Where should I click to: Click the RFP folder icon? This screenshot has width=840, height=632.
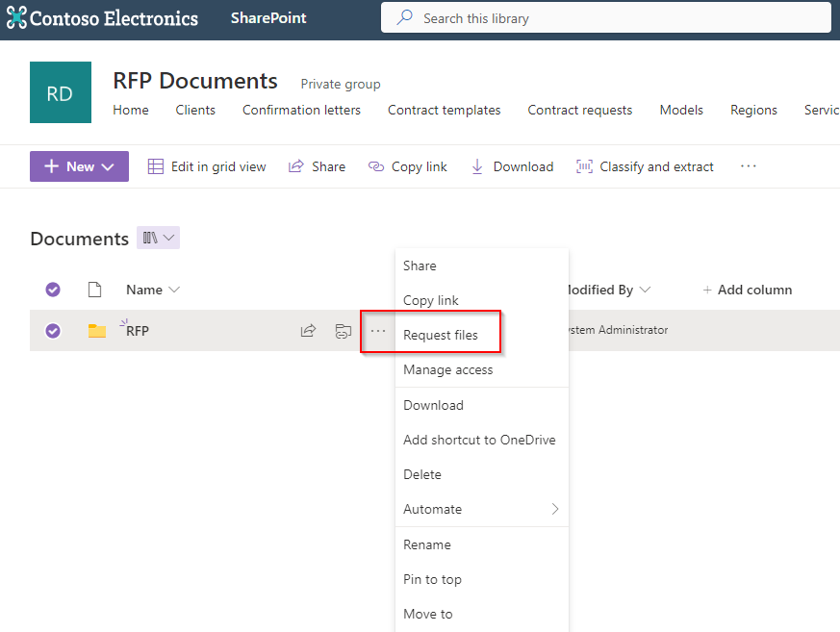pos(96,331)
